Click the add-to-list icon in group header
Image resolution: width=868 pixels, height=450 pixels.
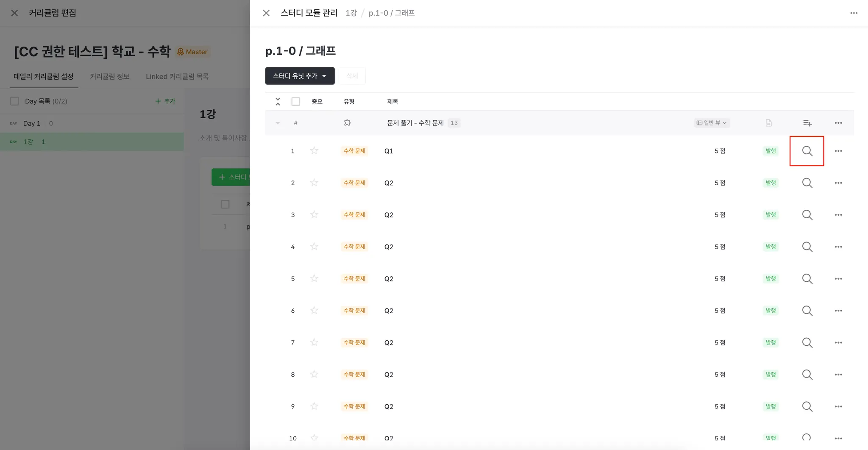807,123
